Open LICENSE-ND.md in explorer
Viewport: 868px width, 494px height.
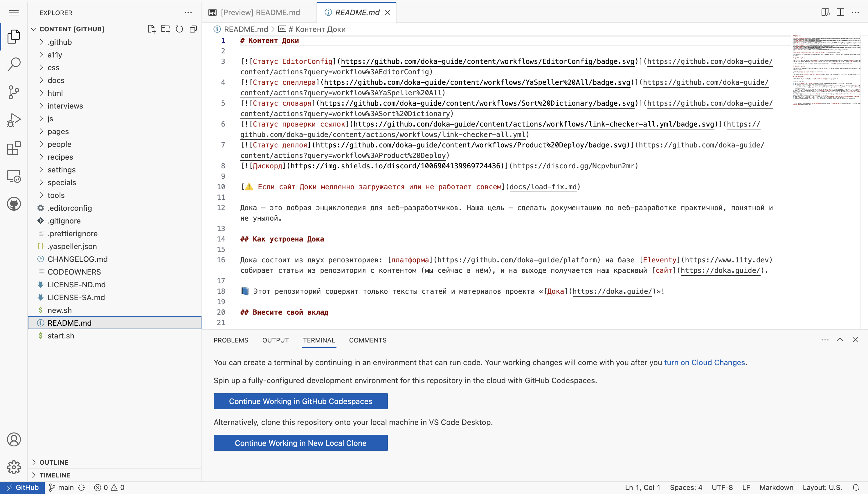pos(115,285)
